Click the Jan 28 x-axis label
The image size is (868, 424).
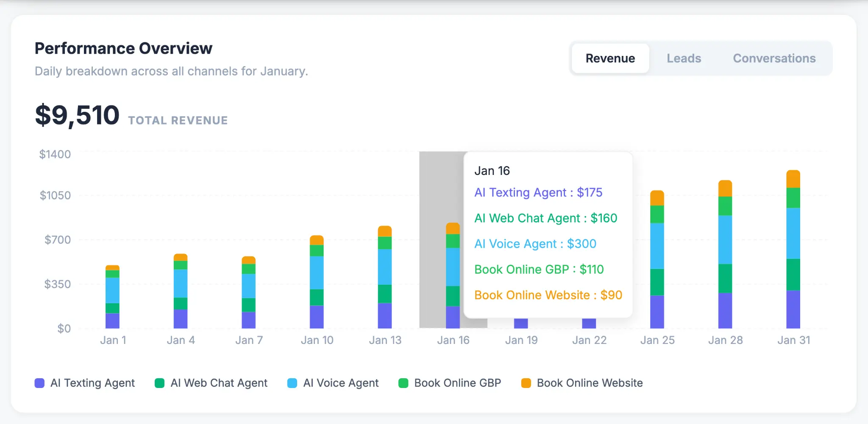(x=725, y=340)
